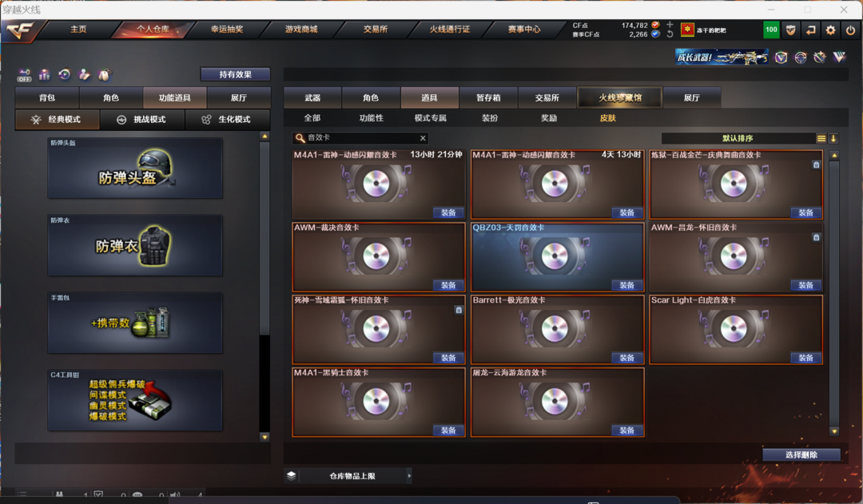Image resolution: width=863 pixels, height=504 pixels.
Task: Select 功能性 sub-category
Action: point(372,117)
